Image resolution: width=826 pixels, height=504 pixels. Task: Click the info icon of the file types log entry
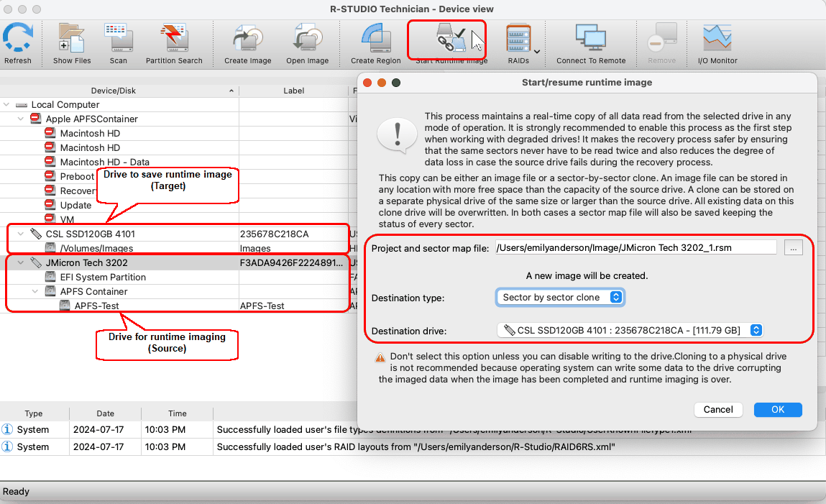[7, 429]
